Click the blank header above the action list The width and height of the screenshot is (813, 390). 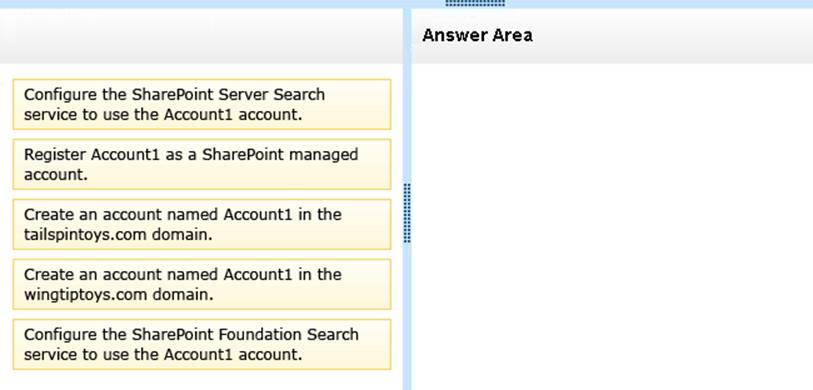point(201,36)
